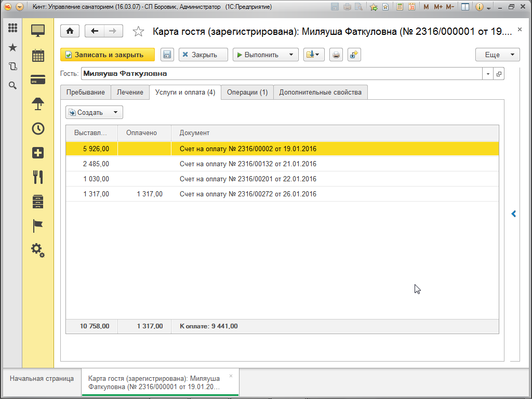The image size is (532, 399).
Task: Open the create-based-on dropdown button
Action: point(314,55)
